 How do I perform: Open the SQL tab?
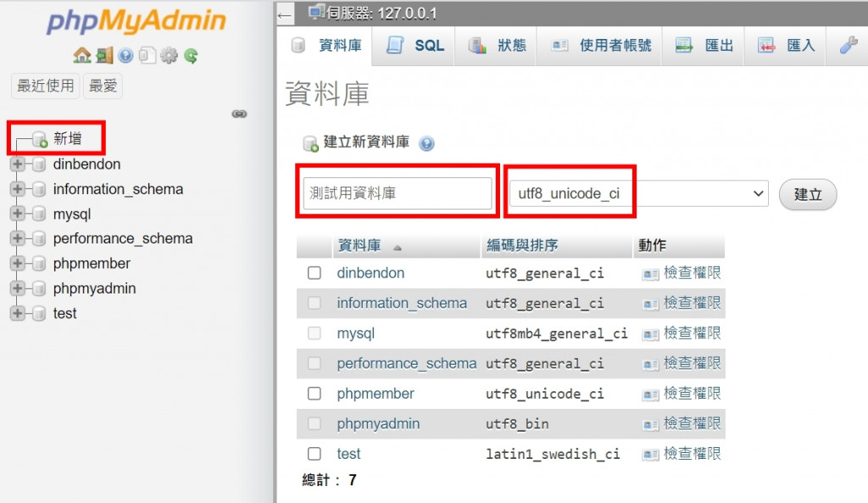click(415, 46)
